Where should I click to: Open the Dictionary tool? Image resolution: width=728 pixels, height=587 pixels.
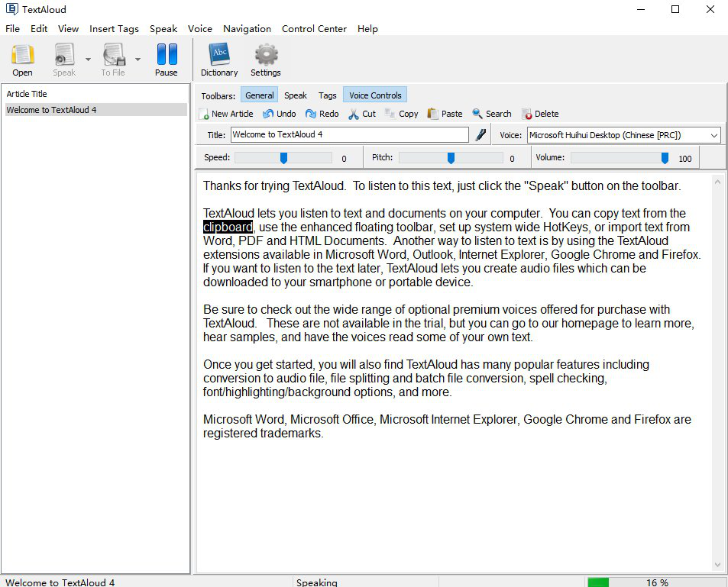pyautogui.click(x=219, y=60)
